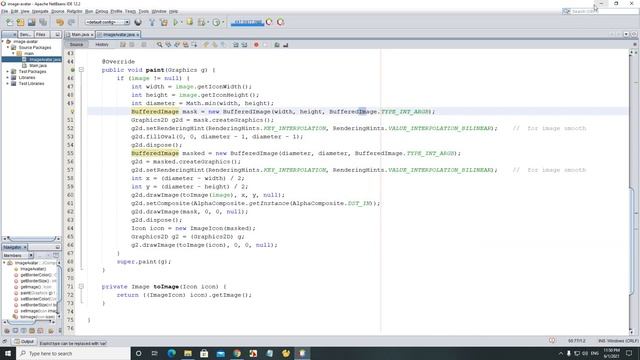Click Type here to search in taskbar
This screenshot has height=360, width=640.
pyautogui.click(x=73, y=353)
